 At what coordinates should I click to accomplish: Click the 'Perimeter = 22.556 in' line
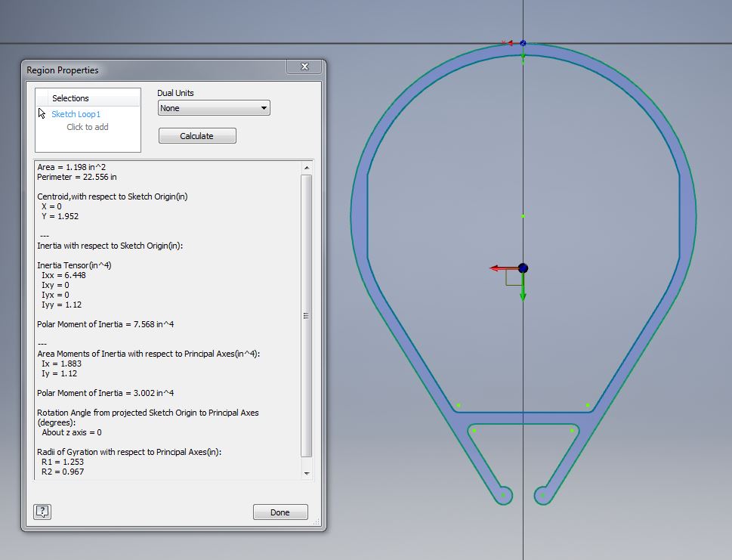77,177
